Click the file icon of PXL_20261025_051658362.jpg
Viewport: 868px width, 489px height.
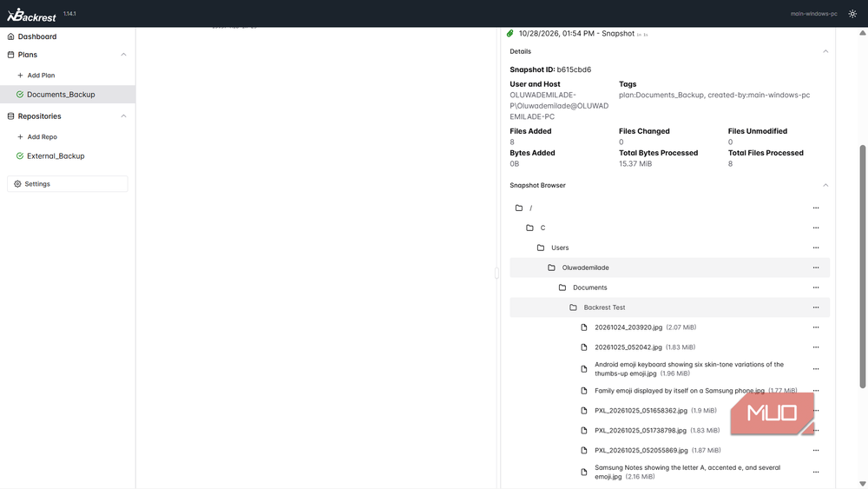pos(584,411)
